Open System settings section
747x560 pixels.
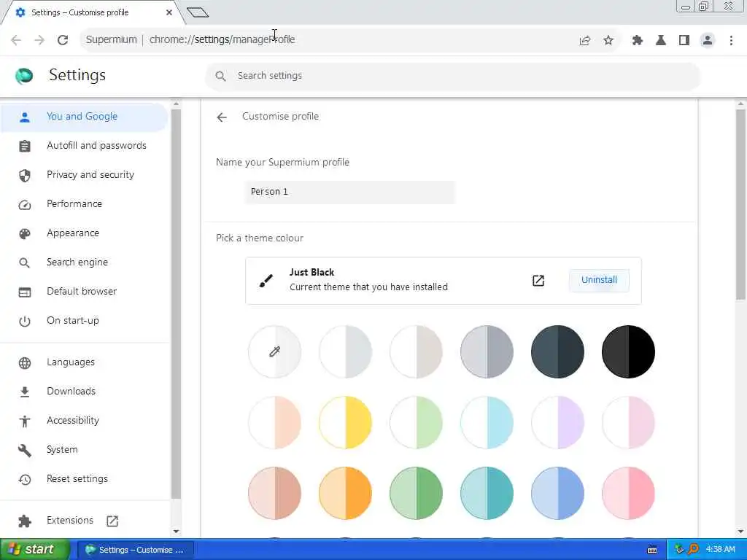(x=85, y=449)
